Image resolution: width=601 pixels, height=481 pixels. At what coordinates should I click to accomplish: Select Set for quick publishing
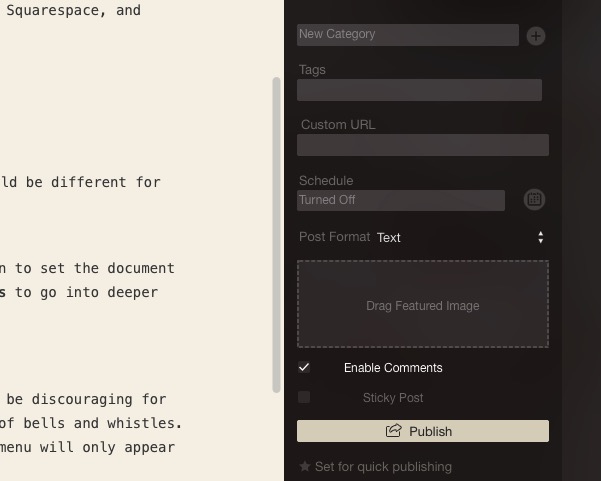[383, 467]
